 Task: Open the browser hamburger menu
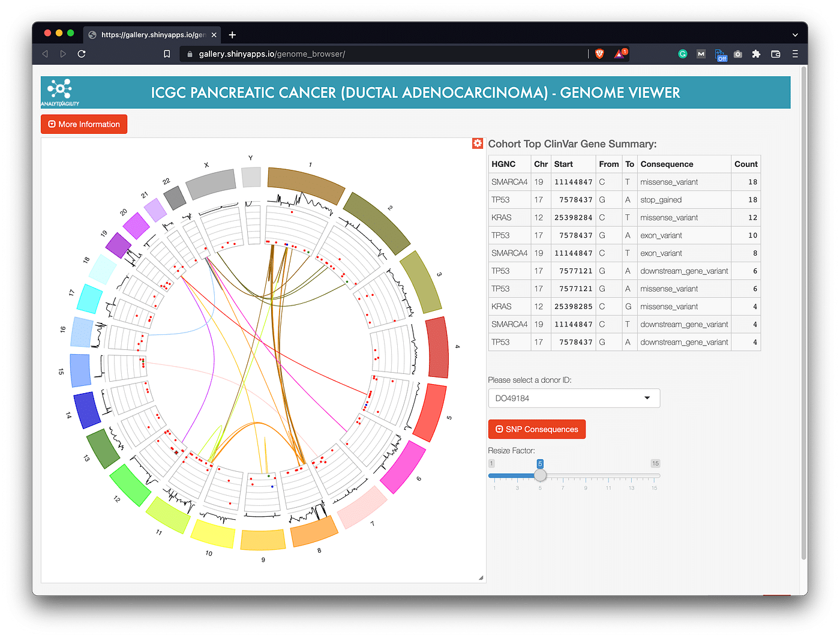coord(795,54)
